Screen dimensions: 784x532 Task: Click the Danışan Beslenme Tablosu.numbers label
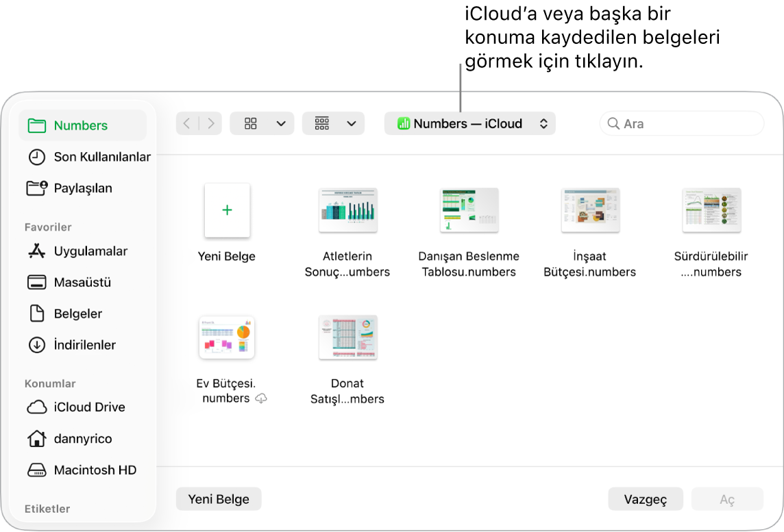tap(469, 264)
